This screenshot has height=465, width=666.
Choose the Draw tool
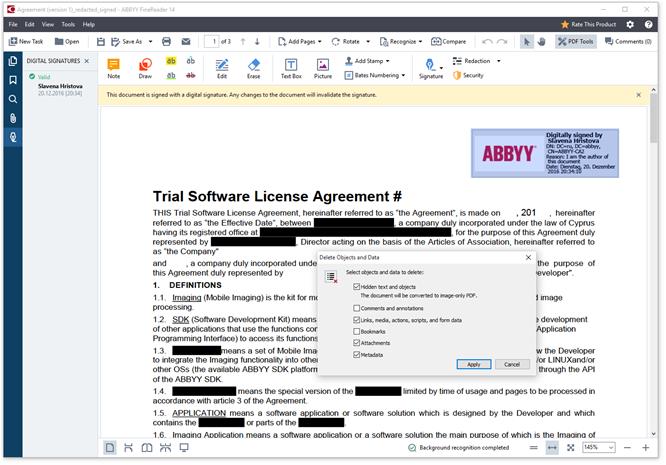[x=145, y=67]
